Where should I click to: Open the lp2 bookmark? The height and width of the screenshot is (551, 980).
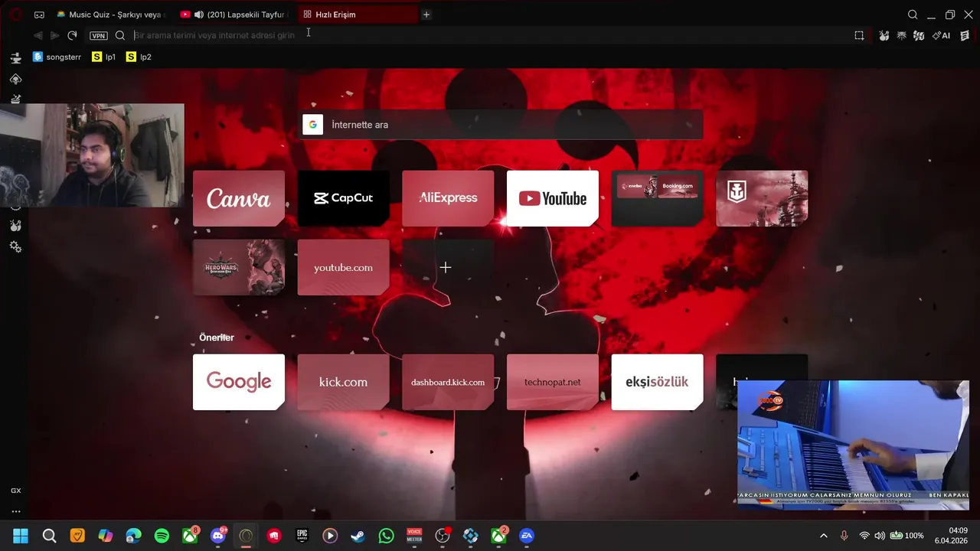tap(139, 57)
